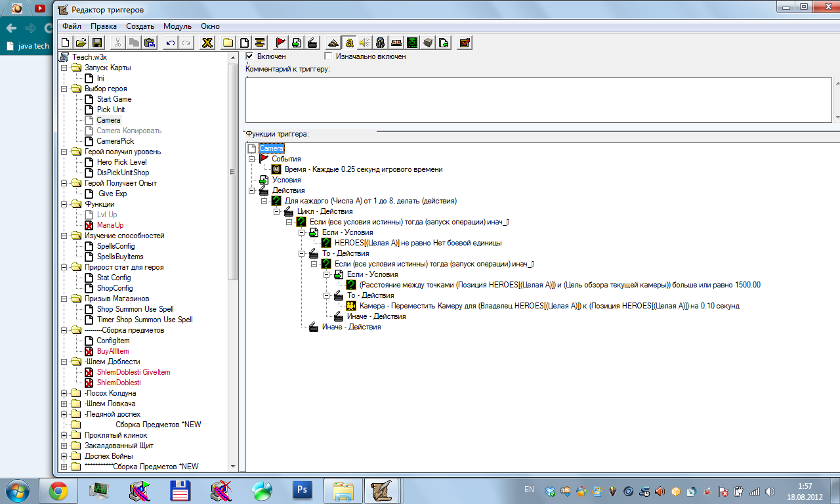The height and width of the screenshot is (504, 840).
Task: Collapse the Цикл - Действия node
Action: [276, 211]
